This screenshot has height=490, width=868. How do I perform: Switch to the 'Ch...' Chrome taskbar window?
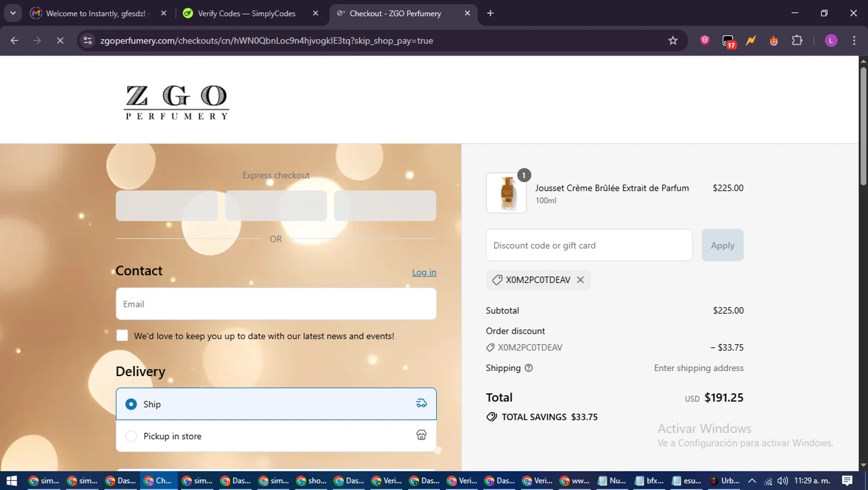coord(157,481)
